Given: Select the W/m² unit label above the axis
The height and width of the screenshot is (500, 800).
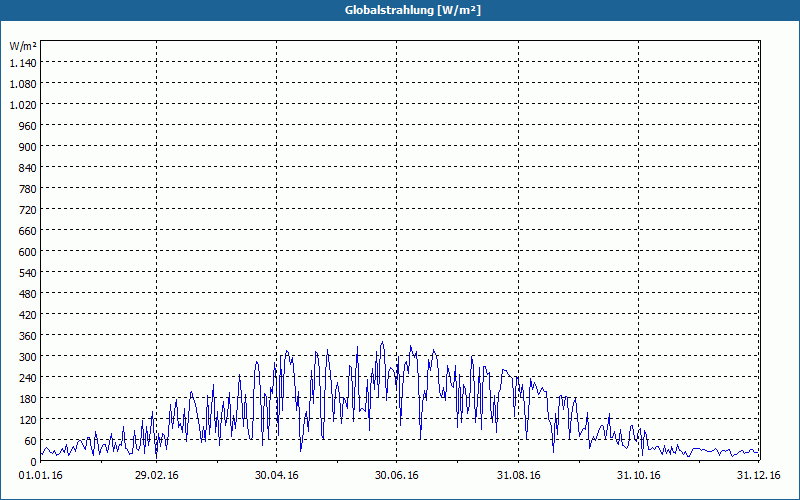Looking at the screenshot, I should pyautogui.click(x=23, y=46).
